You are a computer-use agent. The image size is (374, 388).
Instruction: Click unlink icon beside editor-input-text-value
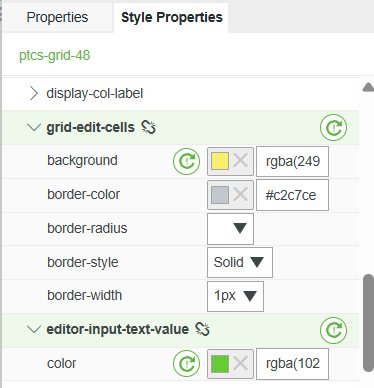(x=202, y=329)
